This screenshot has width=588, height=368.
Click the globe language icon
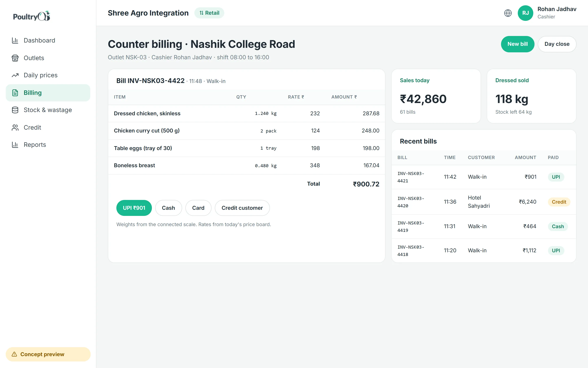[x=508, y=13]
